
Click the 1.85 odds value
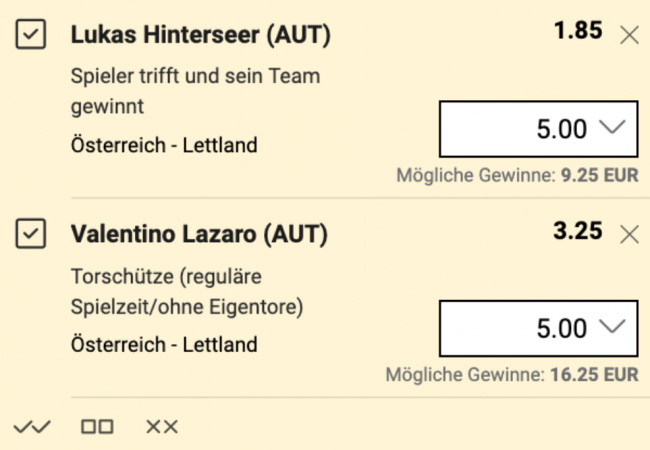click(x=578, y=32)
